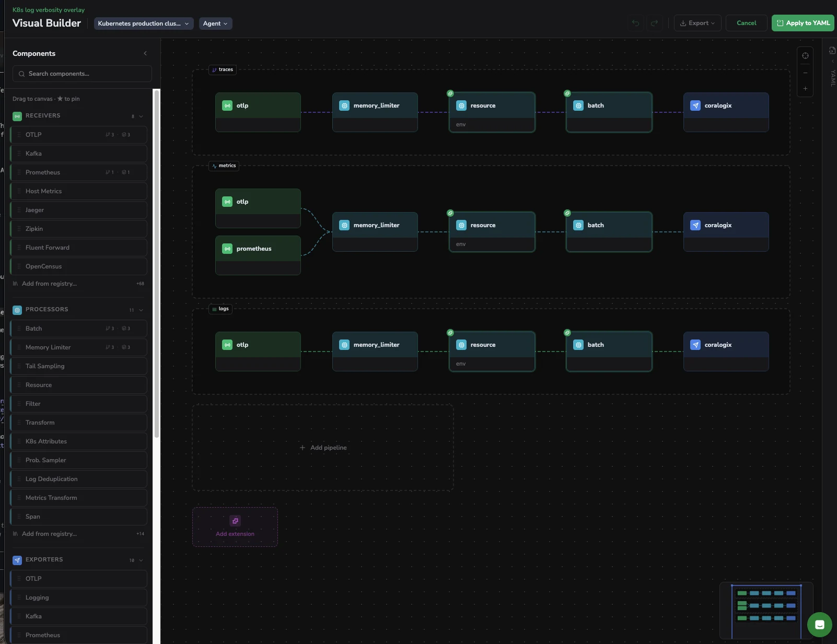Click the batch node in metrics pipeline

tap(609, 232)
